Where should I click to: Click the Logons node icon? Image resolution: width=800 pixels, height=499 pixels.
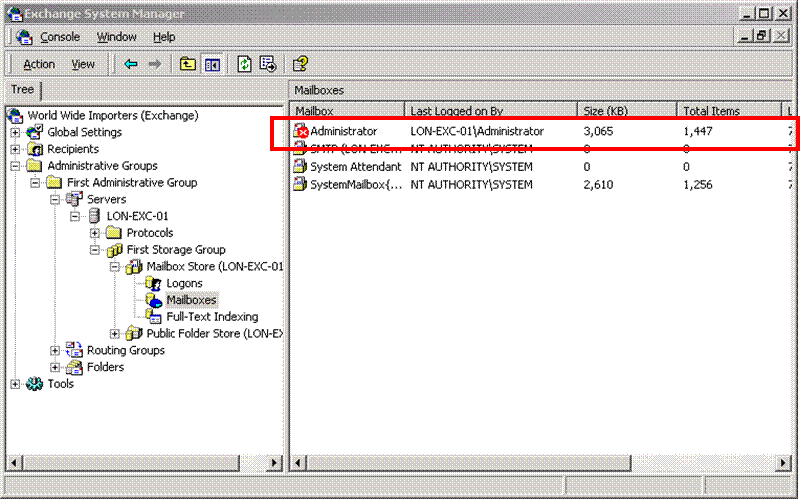154,283
